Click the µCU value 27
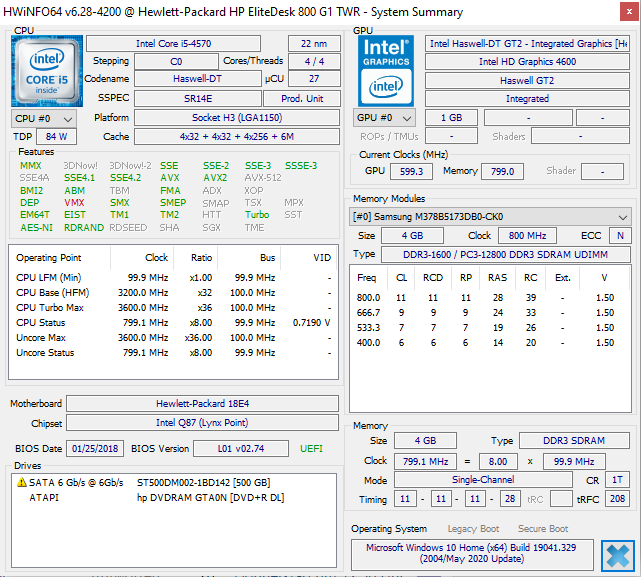Screen dimensions: 641x577 (314, 79)
